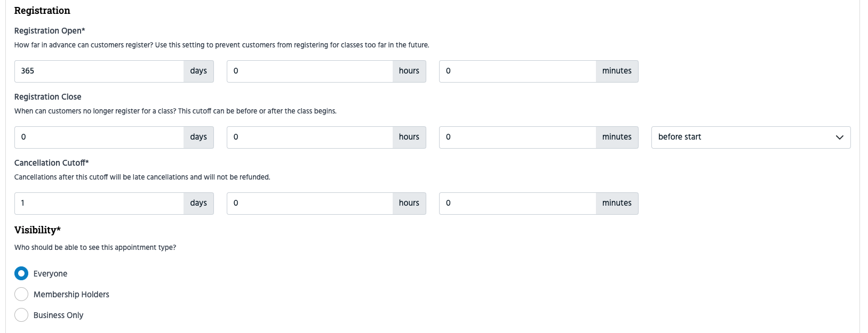Click Registration Open days field showing 365
The height and width of the screenshot is (333, 868).
(99, 71)
